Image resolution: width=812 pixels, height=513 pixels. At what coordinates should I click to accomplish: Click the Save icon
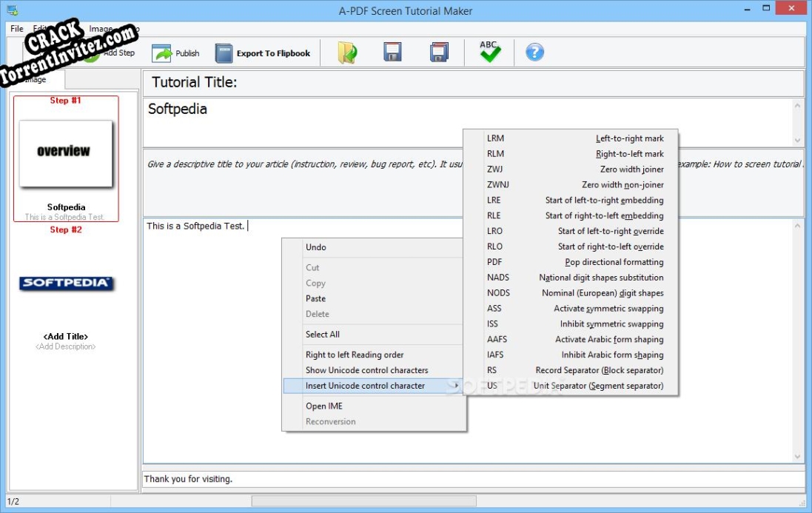coord(392,52)
